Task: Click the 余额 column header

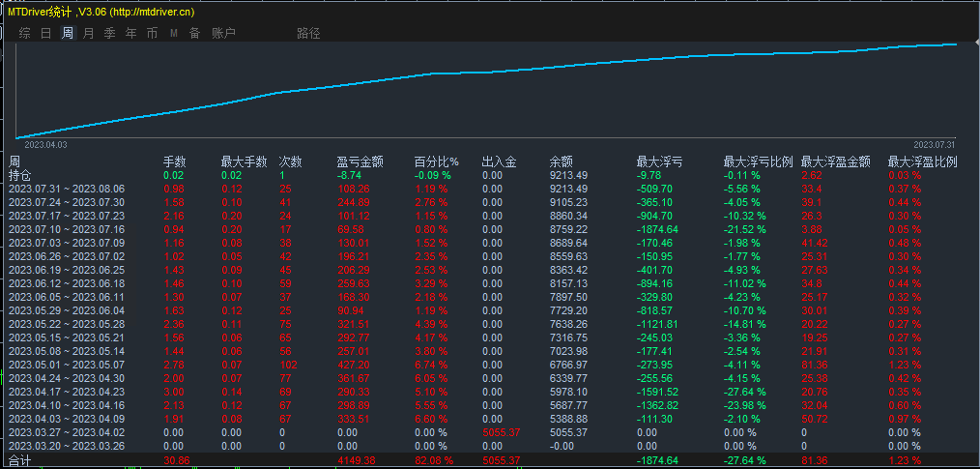Action: (x=562, y=161)
